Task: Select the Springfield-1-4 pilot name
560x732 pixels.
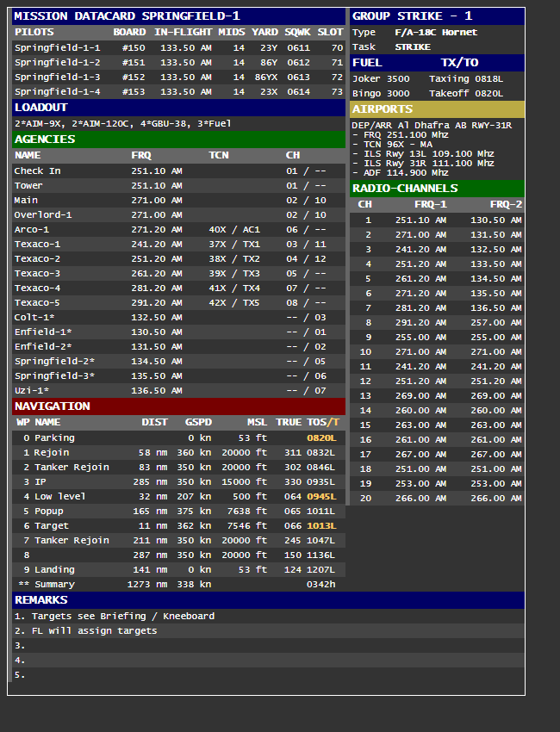Action: click(57, 91)
